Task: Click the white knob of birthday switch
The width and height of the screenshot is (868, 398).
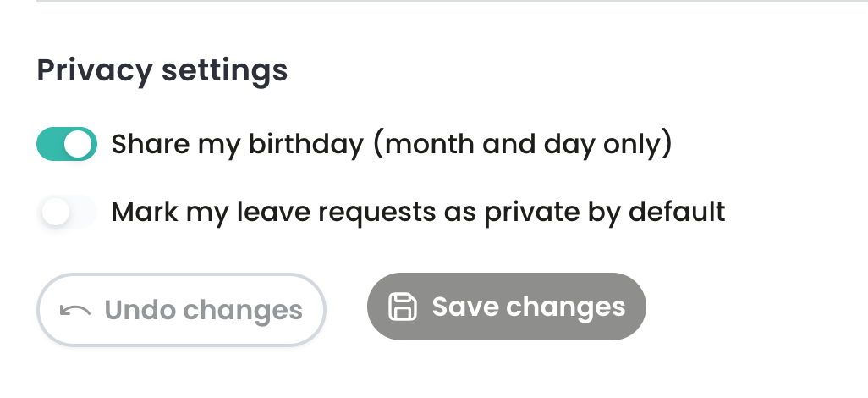Action: click(78, 144)
